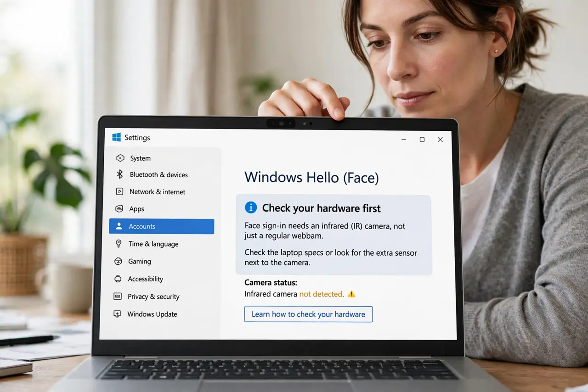Click the Accessibility icon in sidebar
The width and height of the screenshot is (588, 392).
click(118, 279)
